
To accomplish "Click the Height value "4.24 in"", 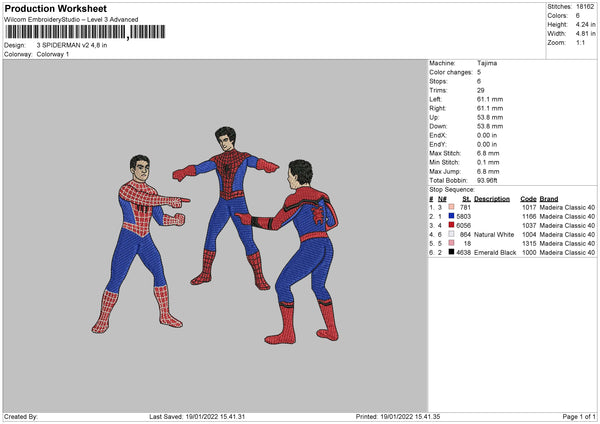I will pyautogui.click(x=585, y=24).
